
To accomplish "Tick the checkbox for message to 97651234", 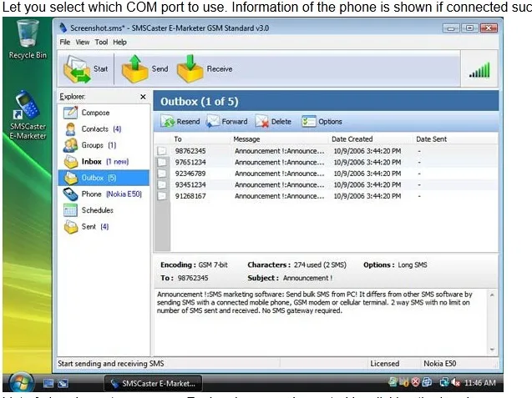I will point(162,163).
